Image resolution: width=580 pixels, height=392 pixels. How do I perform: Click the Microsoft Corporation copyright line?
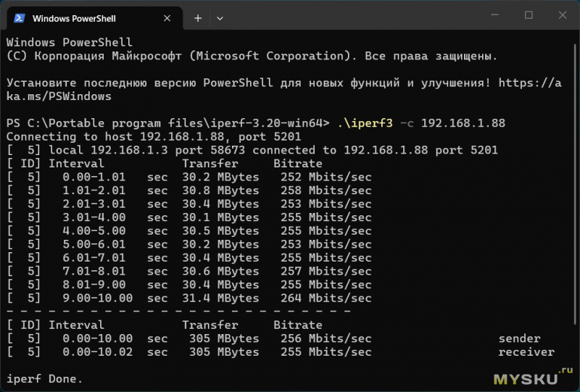click(x=250, y=56)
